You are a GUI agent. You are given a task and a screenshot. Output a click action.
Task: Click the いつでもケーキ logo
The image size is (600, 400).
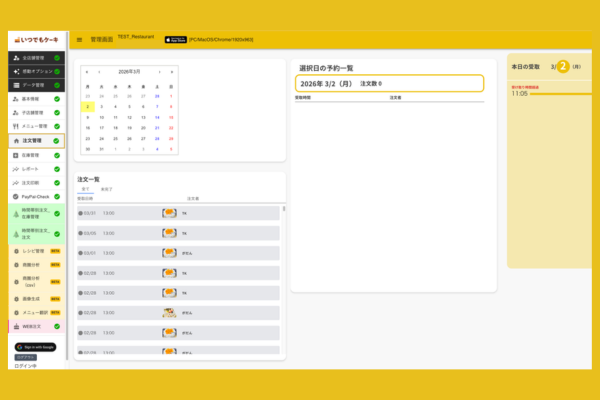(x=36, y=39)
